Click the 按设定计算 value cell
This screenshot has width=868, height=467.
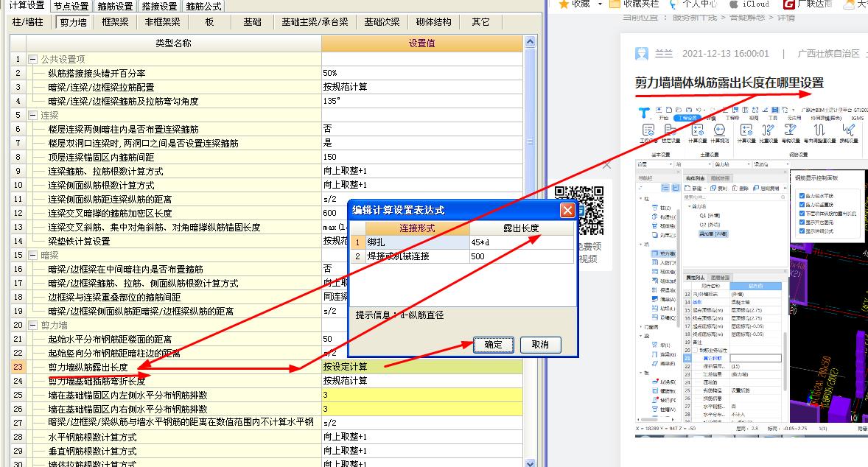click(x=421, y=368)
